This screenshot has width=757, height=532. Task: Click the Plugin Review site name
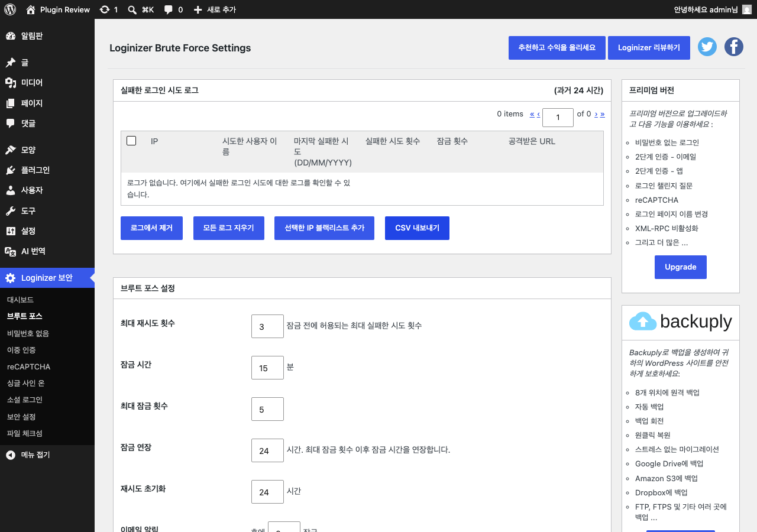[x=65, y=9]
